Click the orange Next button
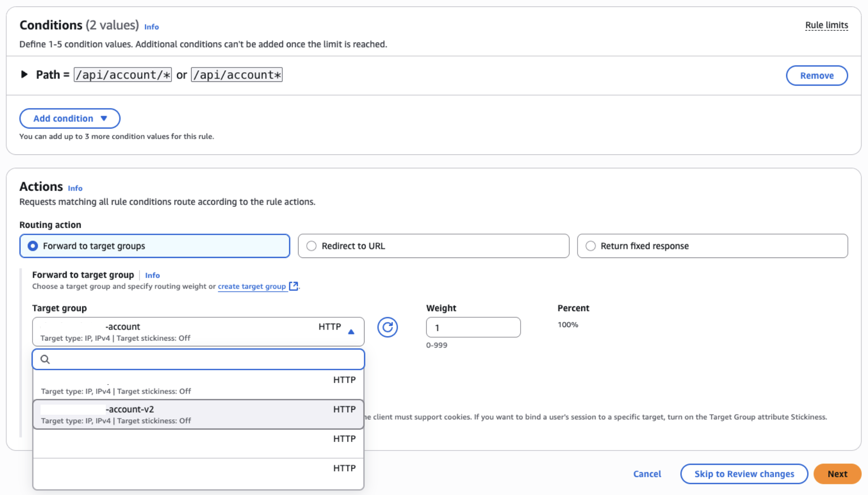The height and width of the screenshot is (495, 868). (x=837, y=474)
